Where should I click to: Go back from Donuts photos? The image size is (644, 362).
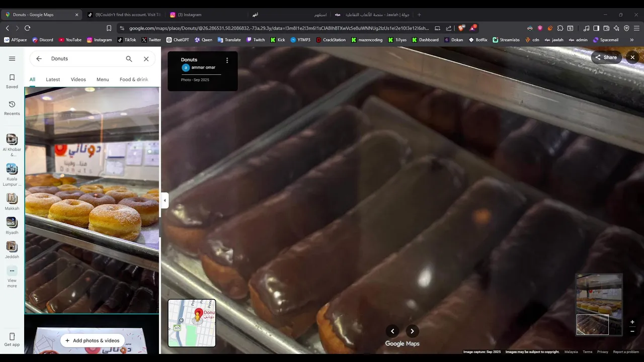pyautogui.click(x=39, y=59)
